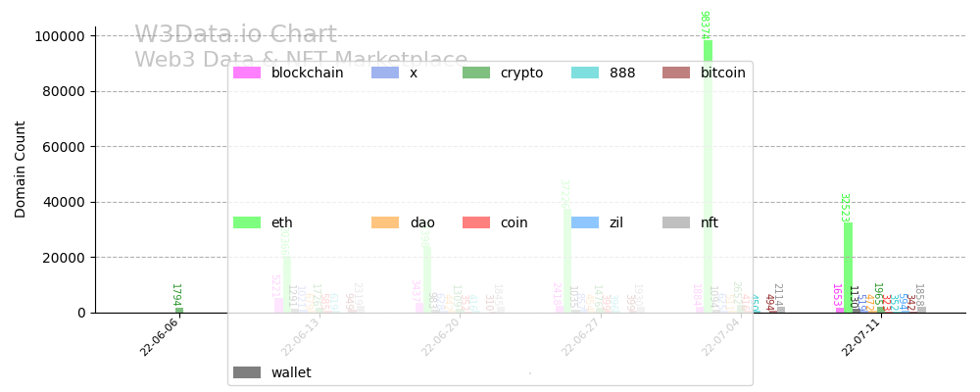This screenshot has height=392, width=980.
Task: Select the 888 cyan legend swatch
Action: (585, 73)
